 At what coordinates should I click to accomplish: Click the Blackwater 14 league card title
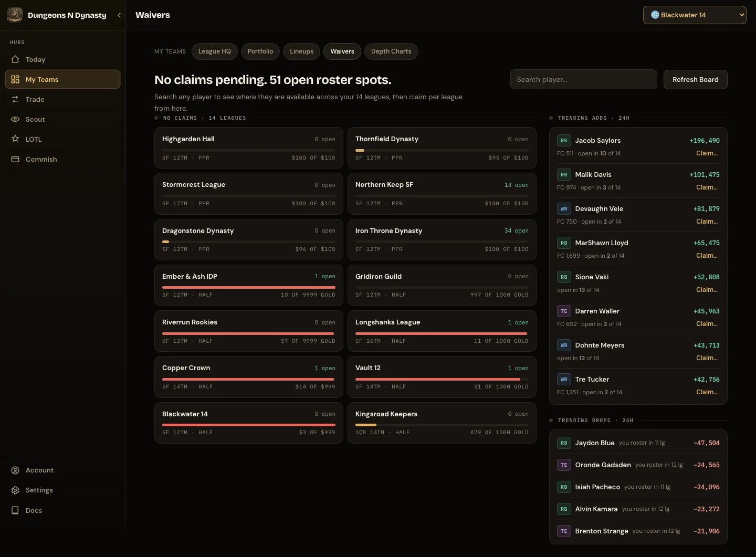tap(185, 414)
